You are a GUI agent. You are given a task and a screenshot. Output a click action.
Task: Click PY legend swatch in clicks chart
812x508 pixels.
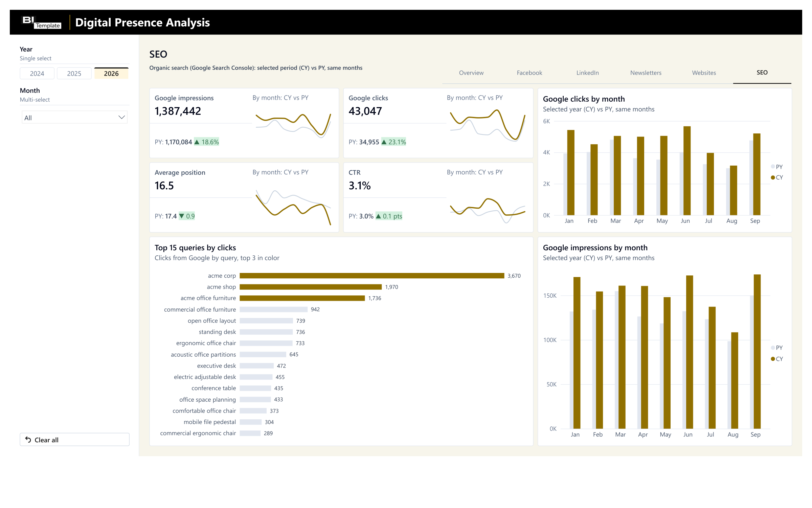coord(773,167)
